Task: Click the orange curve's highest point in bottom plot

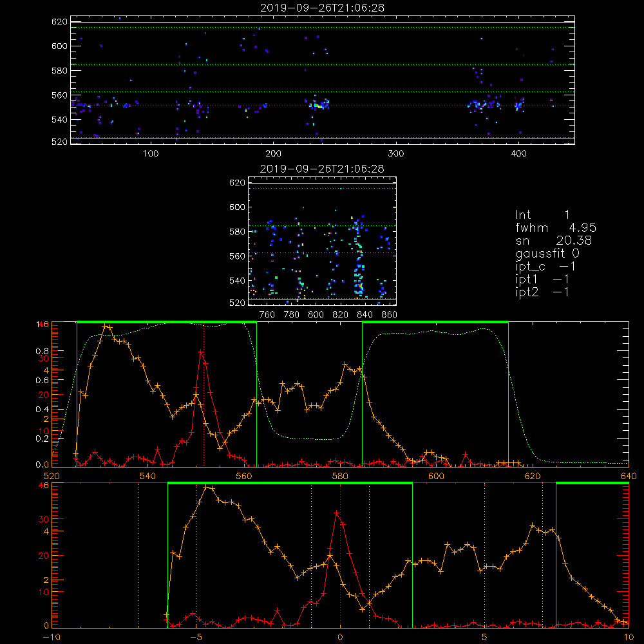Action: click(207, 487)
